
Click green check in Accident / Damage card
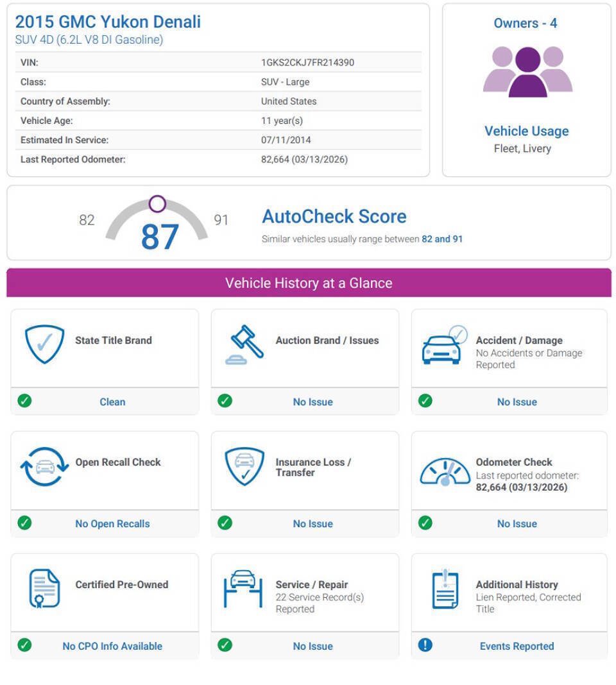click(x=425, y=401)
